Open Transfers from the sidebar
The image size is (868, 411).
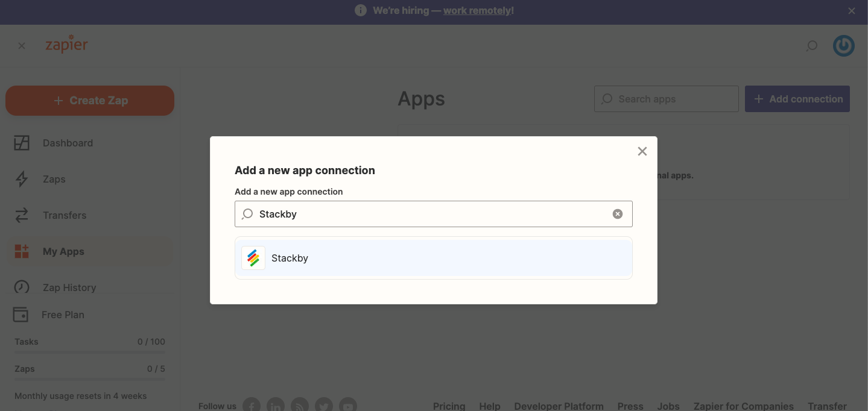64,215
